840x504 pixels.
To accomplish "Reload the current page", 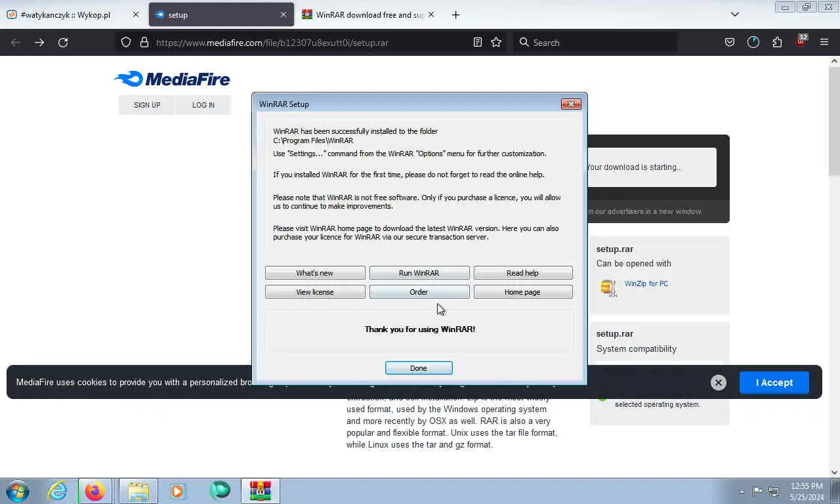I will 63,42.
